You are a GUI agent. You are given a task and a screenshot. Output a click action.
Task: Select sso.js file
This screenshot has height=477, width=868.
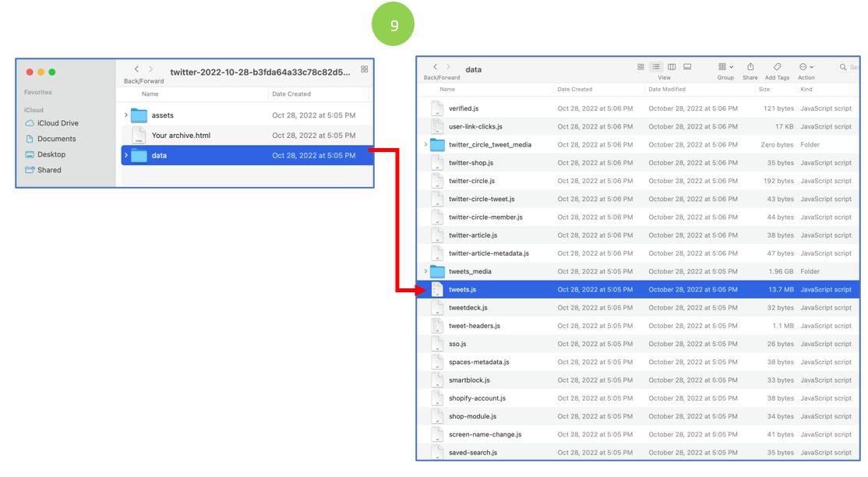[638, 344]
